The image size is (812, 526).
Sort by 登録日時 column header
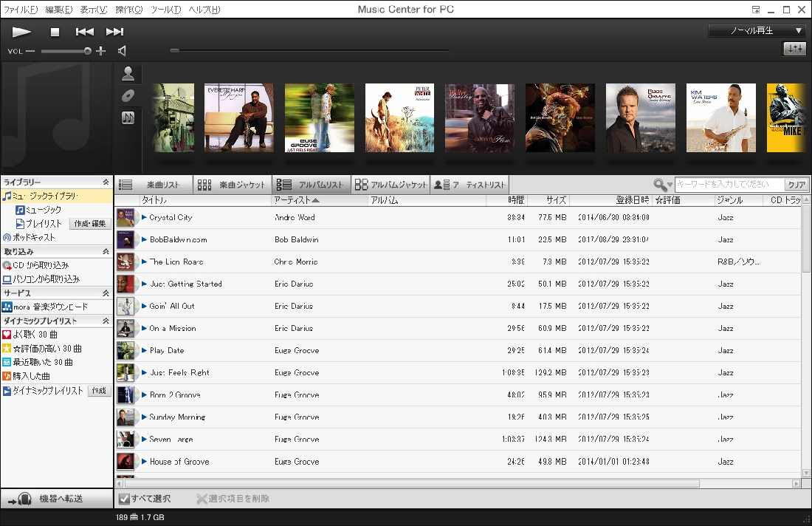[612, 200]
